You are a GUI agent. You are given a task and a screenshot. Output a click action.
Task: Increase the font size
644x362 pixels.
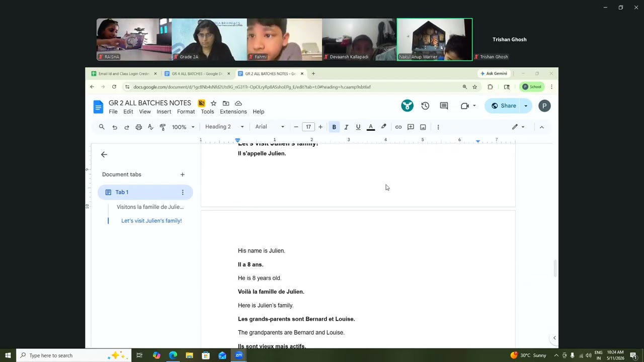[x=320, y=127]
